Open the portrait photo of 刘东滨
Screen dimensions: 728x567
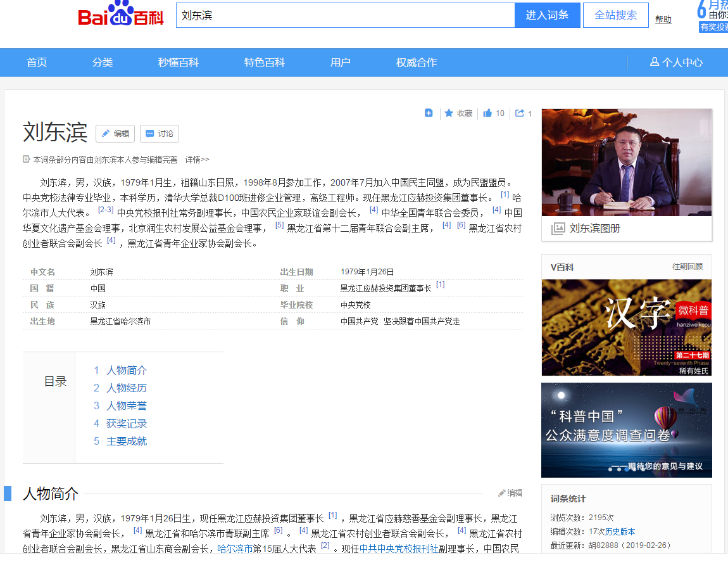627,162
